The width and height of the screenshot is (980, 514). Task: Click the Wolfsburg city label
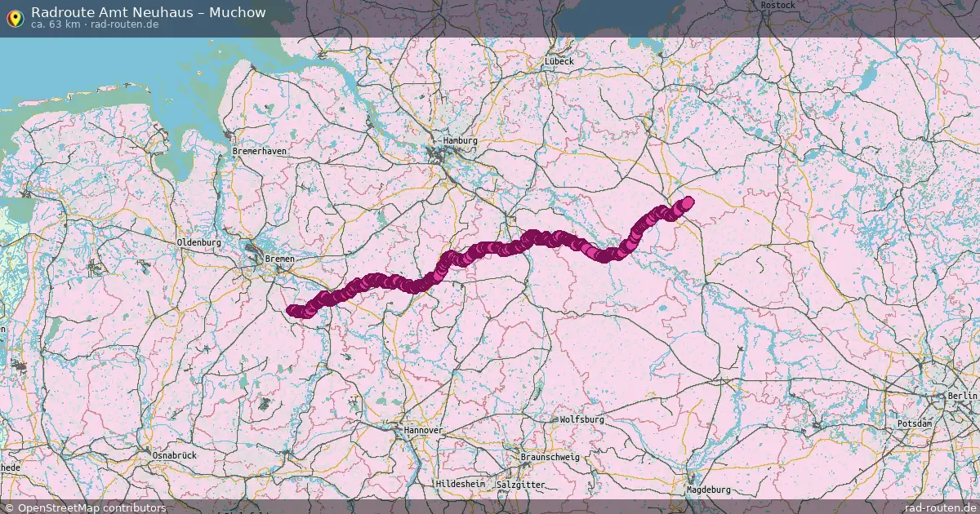click(582, 419)
